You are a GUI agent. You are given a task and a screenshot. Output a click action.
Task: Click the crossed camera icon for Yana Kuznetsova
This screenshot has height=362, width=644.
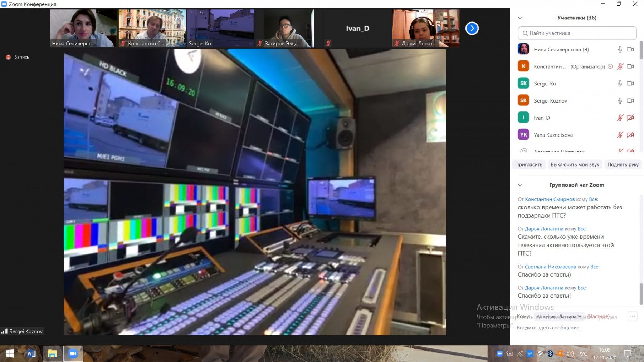630,135
